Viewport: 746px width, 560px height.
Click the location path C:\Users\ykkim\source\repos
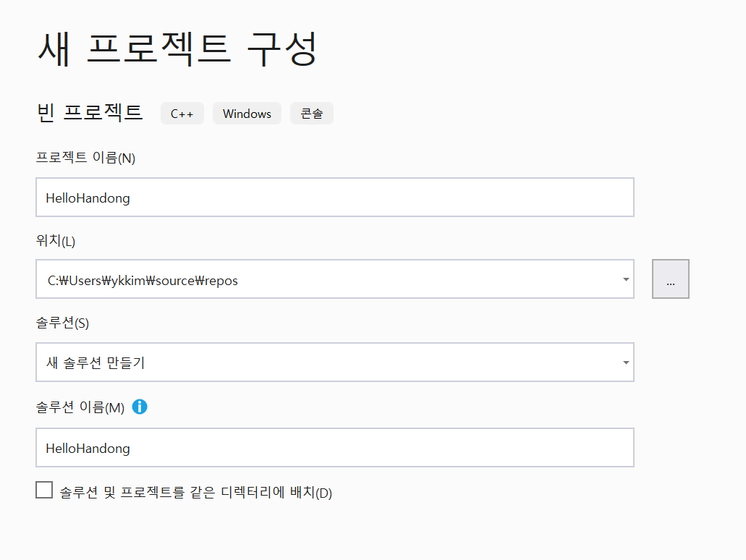pos(143,280)
